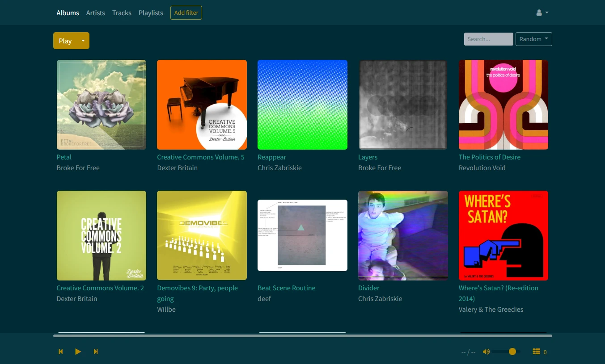Select artist Chris Zabriskie under Divider
Image resolution: width=605 pixels, height=364 pixels.
tap(380, 299)
